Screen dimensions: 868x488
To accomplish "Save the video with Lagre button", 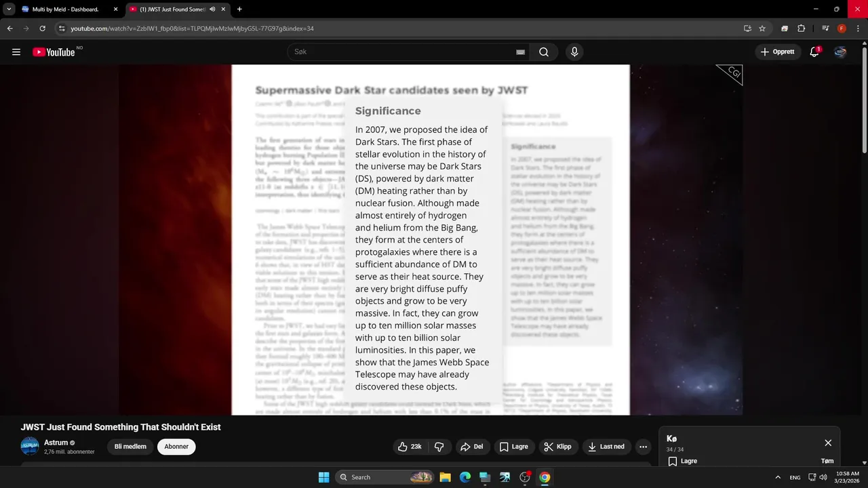I will point(514,447).
